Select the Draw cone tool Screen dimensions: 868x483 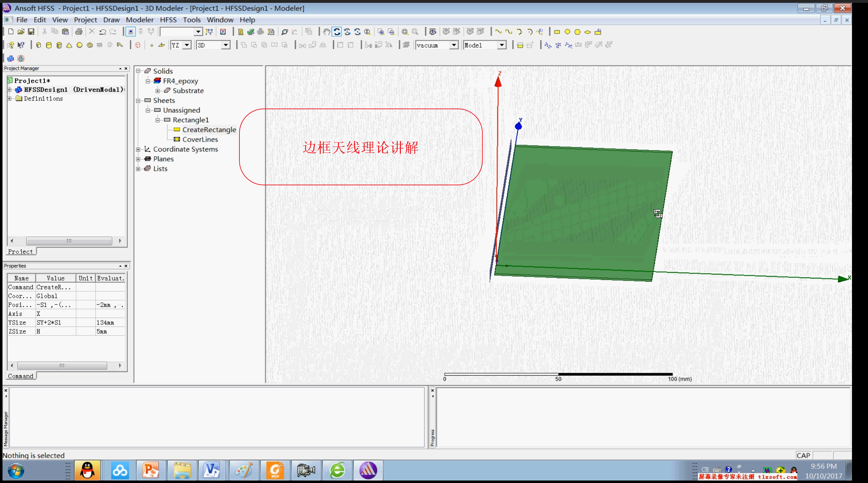pyautogui.click(x=69, y=45)
